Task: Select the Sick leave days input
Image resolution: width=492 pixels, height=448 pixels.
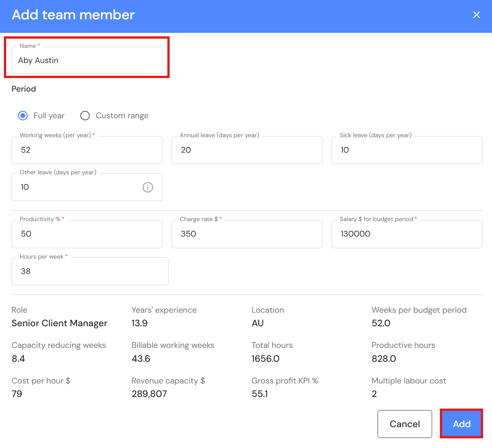Action: click(407, 150)
